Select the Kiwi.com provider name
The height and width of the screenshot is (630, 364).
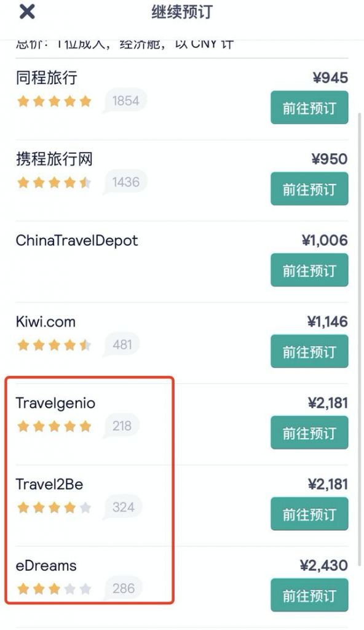coord(45,322)
